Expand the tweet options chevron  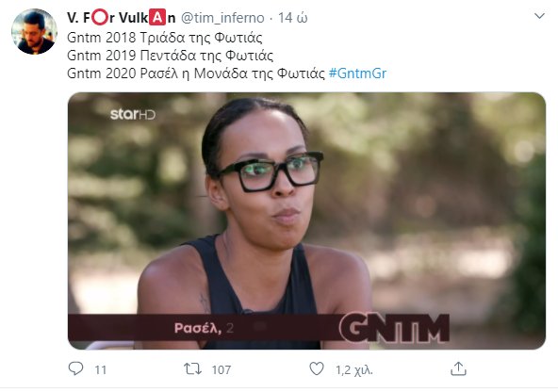[539, 16]
